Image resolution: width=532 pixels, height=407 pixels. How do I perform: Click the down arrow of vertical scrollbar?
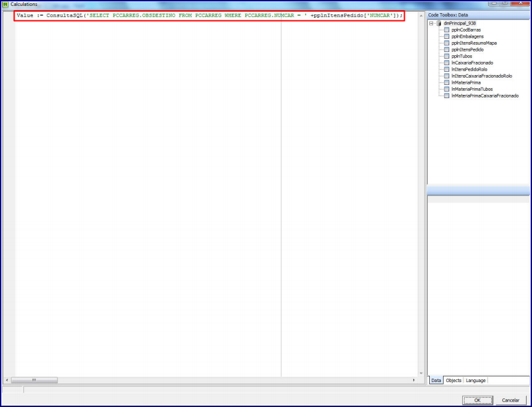coord(421,373)
